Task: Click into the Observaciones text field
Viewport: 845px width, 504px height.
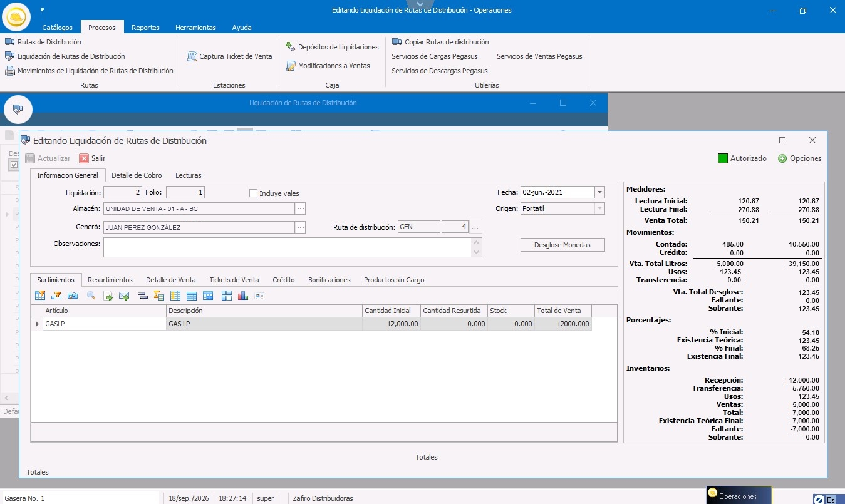Action: [288, 247]
